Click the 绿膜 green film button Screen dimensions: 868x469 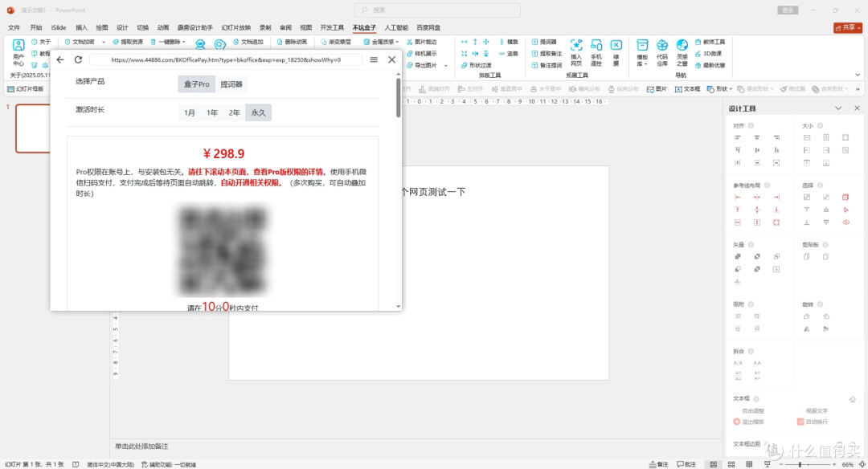coord(616,52)
